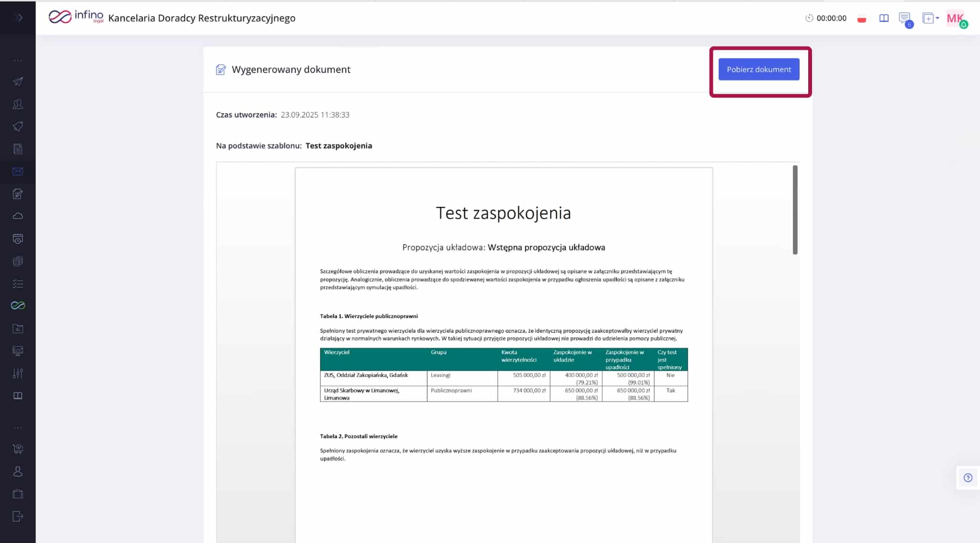This screenshot has width=980, height=543.
Task: Switch language via the Polish flag
Action: tap(862, 19)
